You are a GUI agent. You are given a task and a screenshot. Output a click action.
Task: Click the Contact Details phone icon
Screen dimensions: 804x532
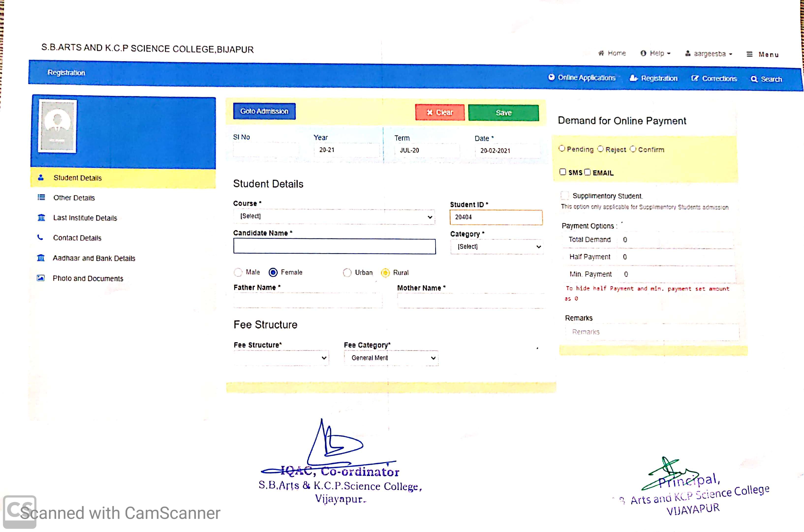click(x=40, y=237)
